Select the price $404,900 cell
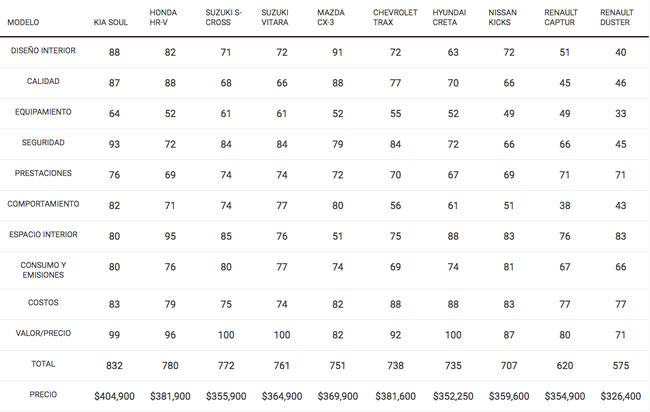The image size is (650, 412). [114, 396]
